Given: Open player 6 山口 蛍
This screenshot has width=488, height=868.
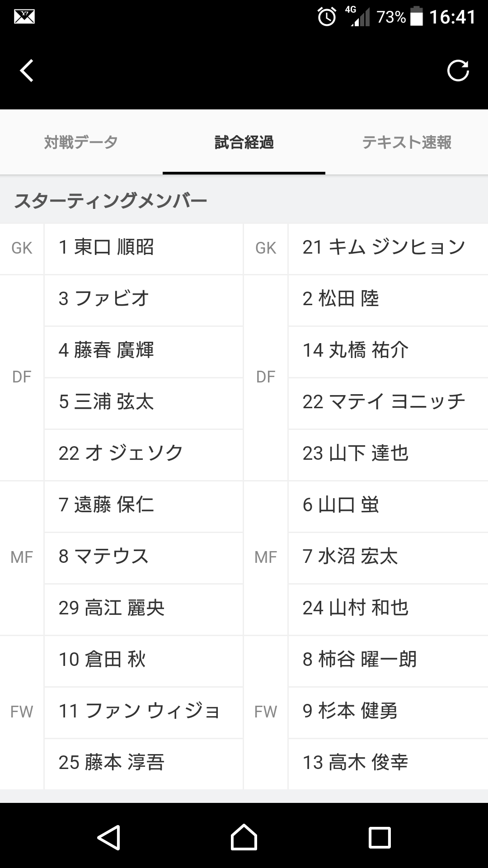Looking at the screenshot, I should click(x=388, y=506).
